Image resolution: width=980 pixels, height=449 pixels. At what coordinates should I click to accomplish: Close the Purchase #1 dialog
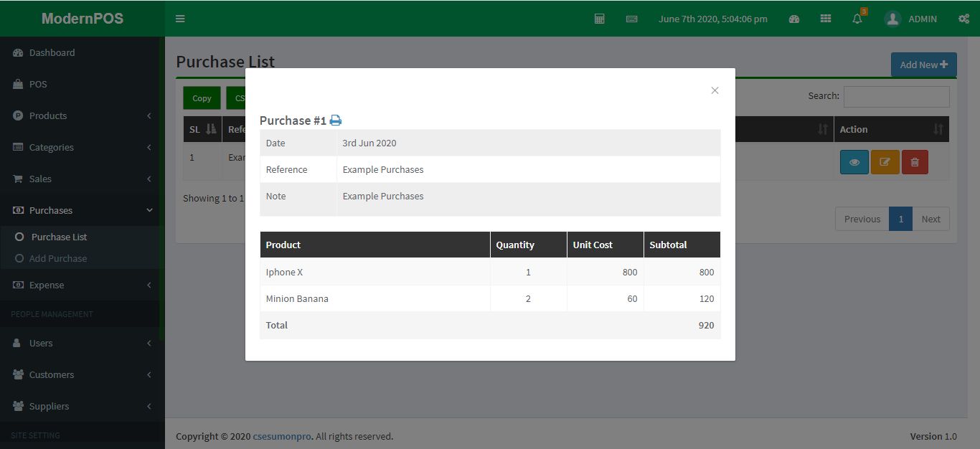tap(715, 90)
